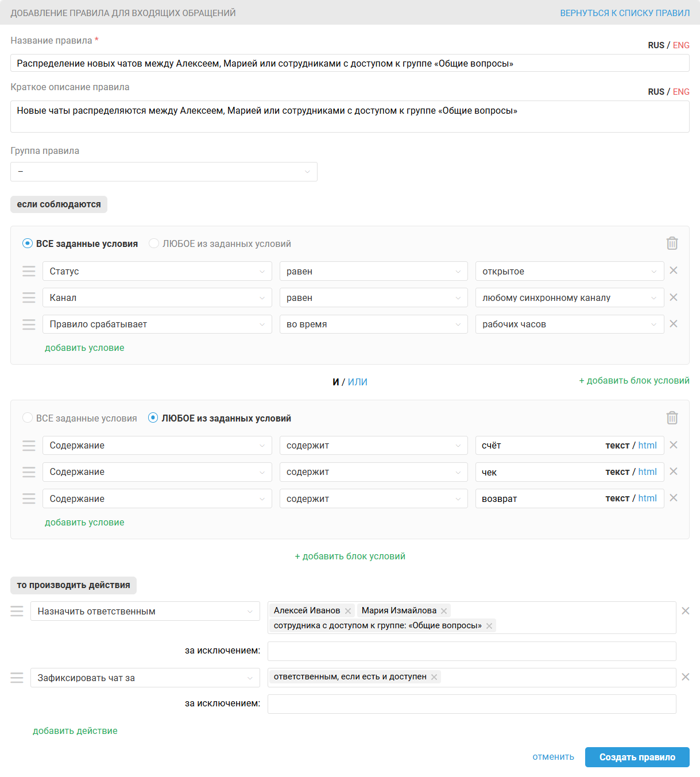Click the drag handle of the Канал condition

coord(29,297)
